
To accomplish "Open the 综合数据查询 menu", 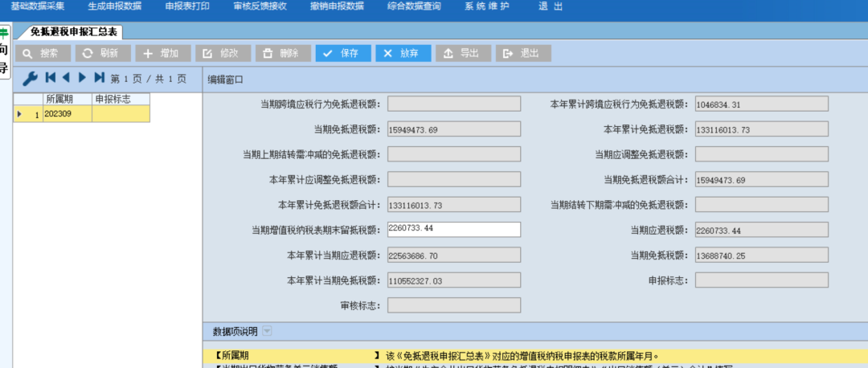I will click(413, 6).
